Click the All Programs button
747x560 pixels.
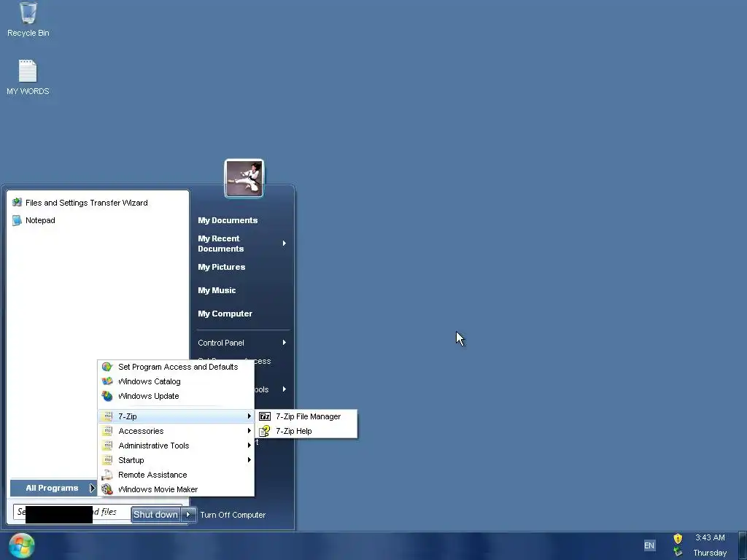click(x=53, y=488)
